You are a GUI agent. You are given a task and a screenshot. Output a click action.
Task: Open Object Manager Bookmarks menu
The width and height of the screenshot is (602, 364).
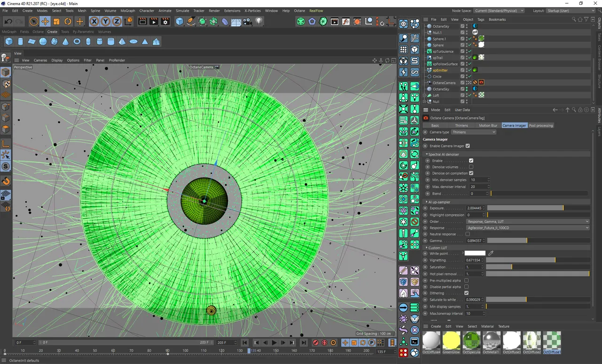(x=497, y=19)
